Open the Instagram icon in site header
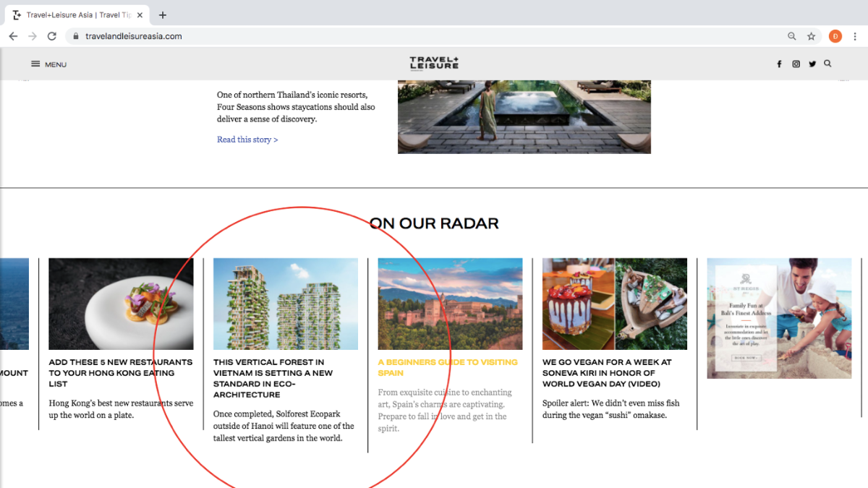Viewport: 868px width, 488px height. pos(796,64)
